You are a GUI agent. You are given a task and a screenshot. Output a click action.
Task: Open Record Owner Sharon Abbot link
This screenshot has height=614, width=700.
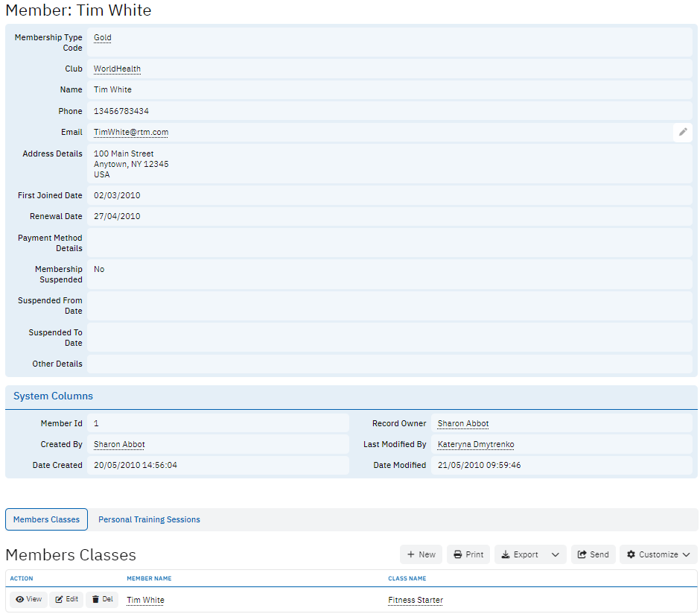click(x=463, y=424)
